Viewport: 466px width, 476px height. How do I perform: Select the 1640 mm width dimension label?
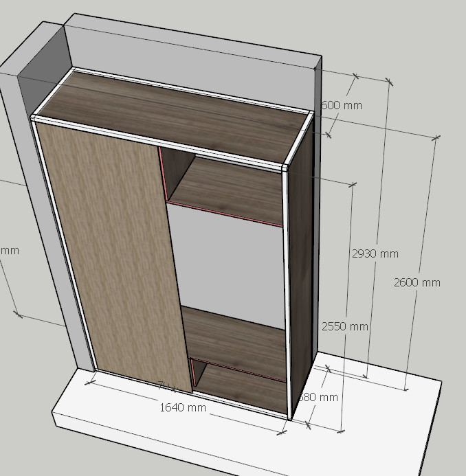click(x=183, y=407)
